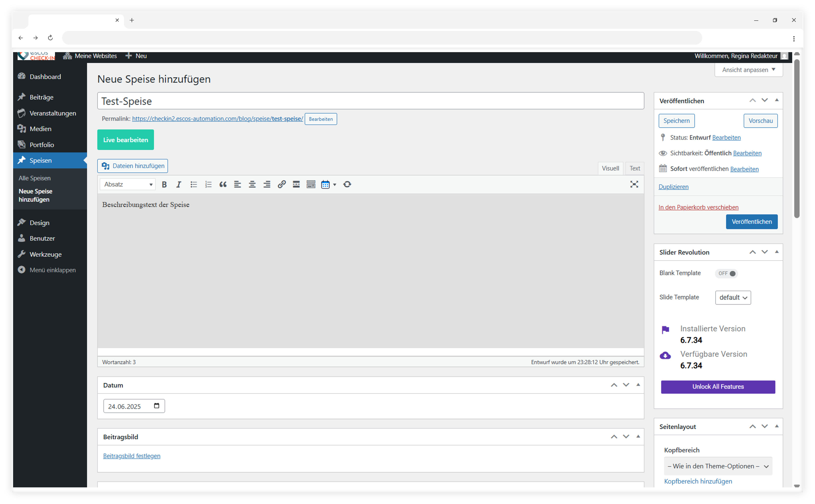815x504 pixels.
Task: Move post to trash via Papierkorb link
Action: coord(699,207)
